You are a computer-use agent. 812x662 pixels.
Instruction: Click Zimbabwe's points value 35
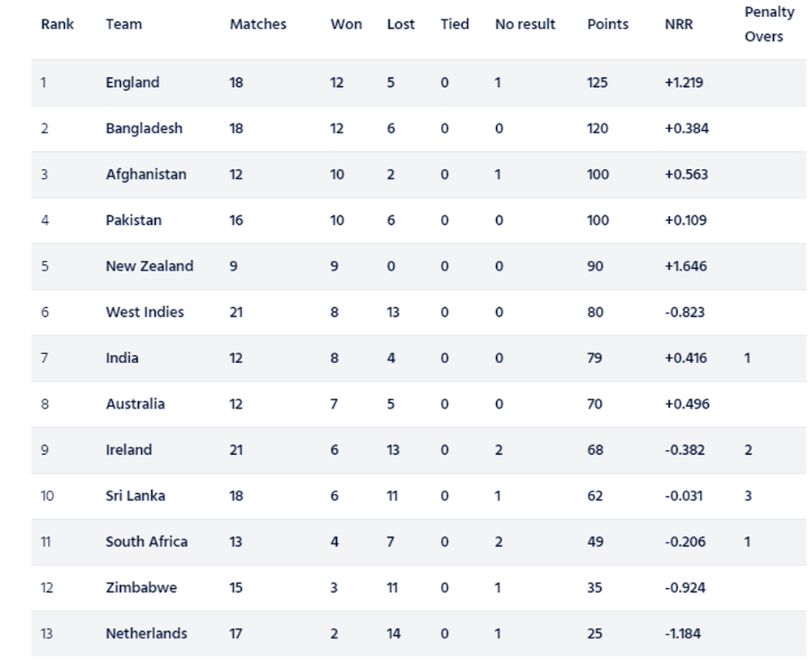(x=594, y=588)
